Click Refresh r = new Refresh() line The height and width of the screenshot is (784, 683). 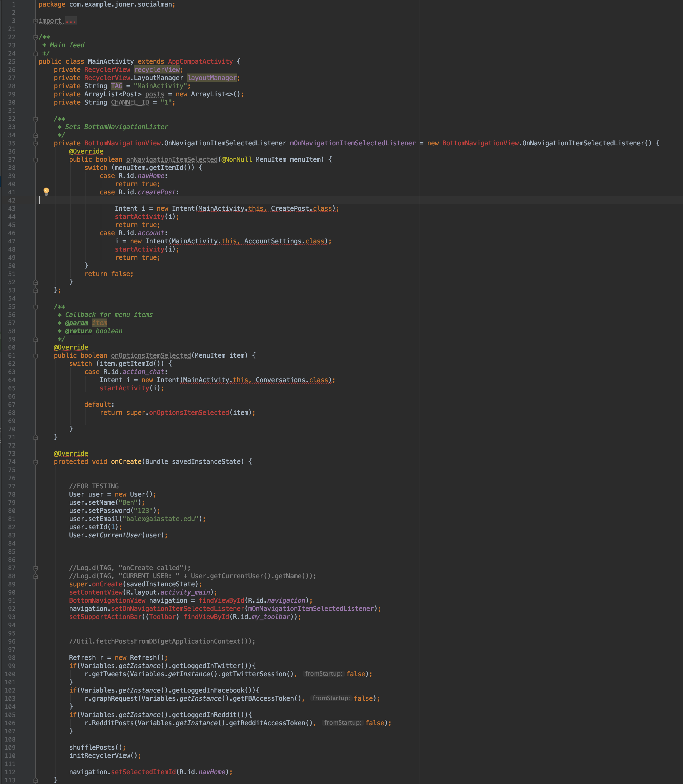coord(119,658)
